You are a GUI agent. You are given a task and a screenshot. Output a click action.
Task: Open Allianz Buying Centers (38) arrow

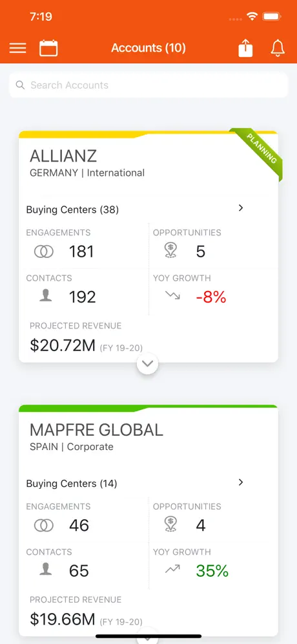(x=241, y=208)
